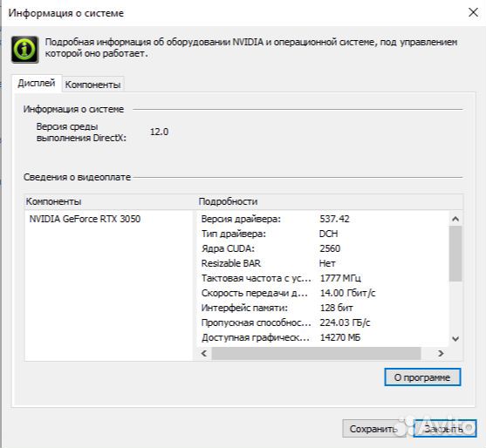Viewport: 486px width, 448px height.
Task: Click the Сохранить button
Action: [x=373, y=429]
